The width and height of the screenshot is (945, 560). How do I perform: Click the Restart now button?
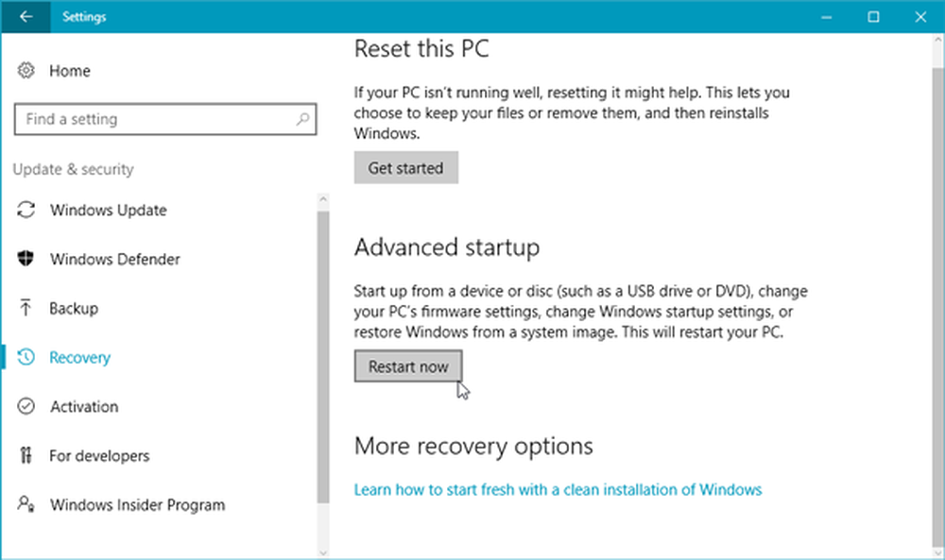(408, 366)
